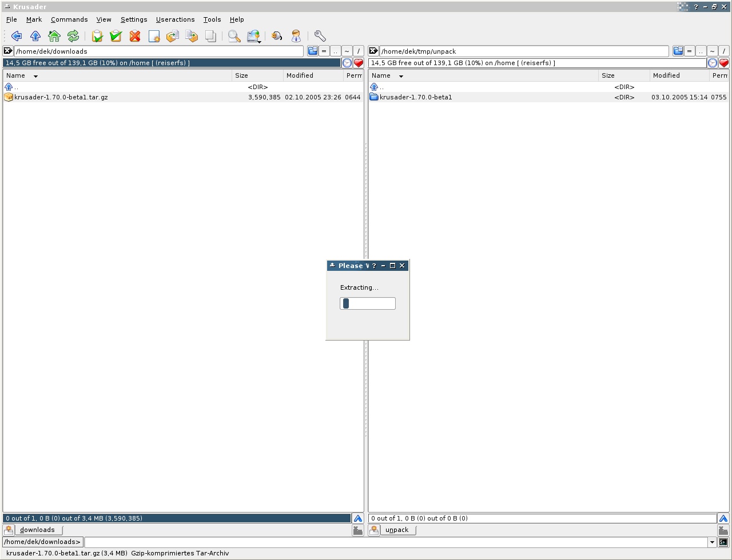Viewport: 732px width, 560px height.
Task: Open left panel directory tree button
Action: [x=313, y=51]
